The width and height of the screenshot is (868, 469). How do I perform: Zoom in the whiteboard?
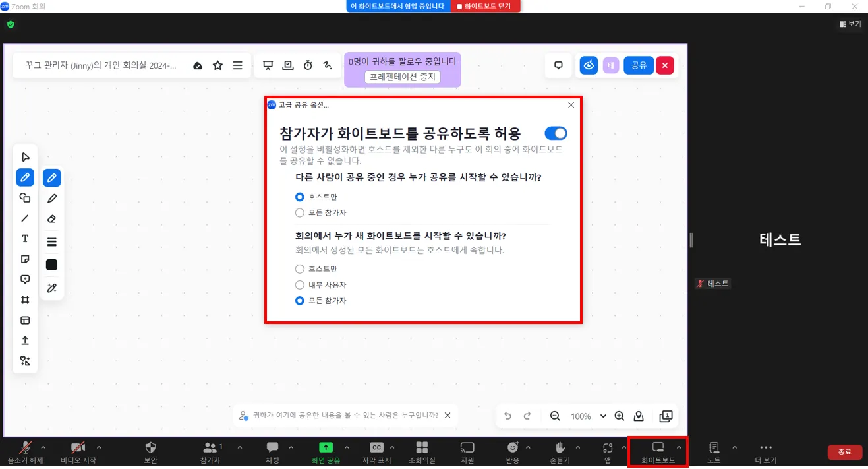coord(620,416)
